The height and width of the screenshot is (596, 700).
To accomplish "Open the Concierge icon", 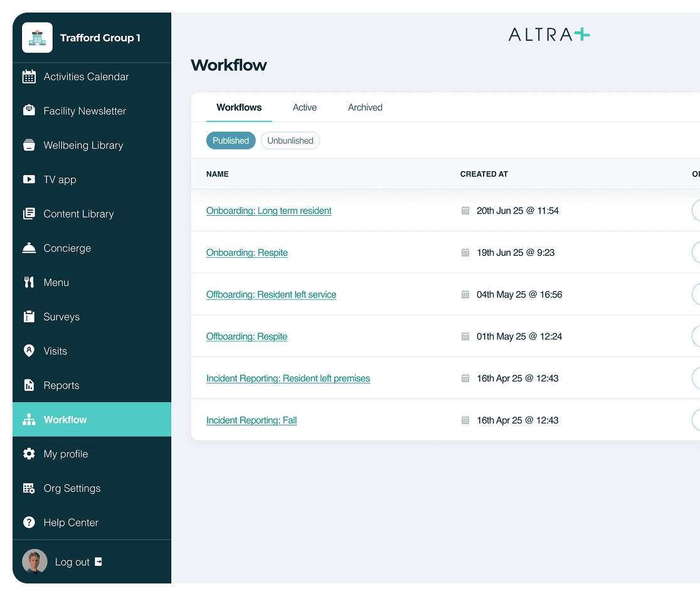I will (29, 248).
